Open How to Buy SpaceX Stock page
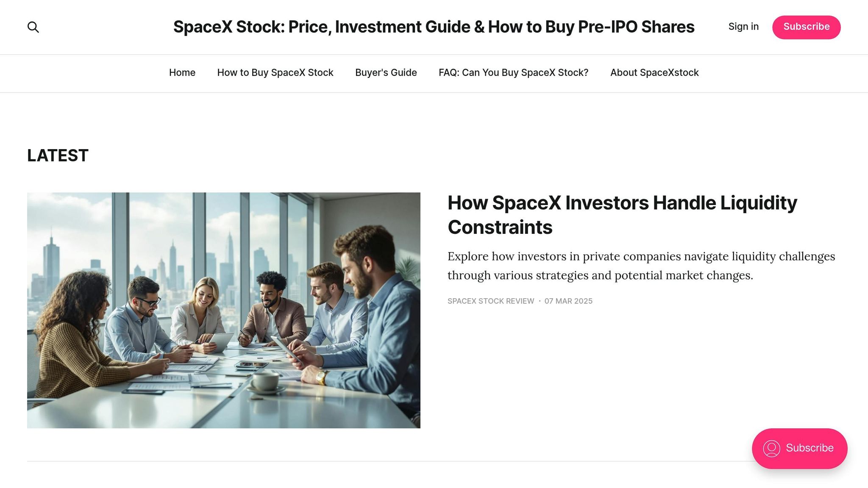This screenshot has height=488, width=868. (275, 72)
